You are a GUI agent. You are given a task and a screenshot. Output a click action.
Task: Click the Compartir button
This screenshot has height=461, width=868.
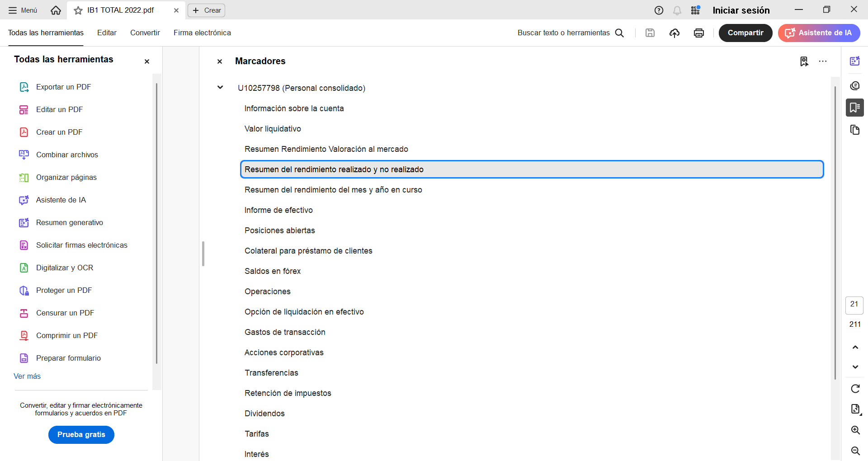click(x=745, y=33)
